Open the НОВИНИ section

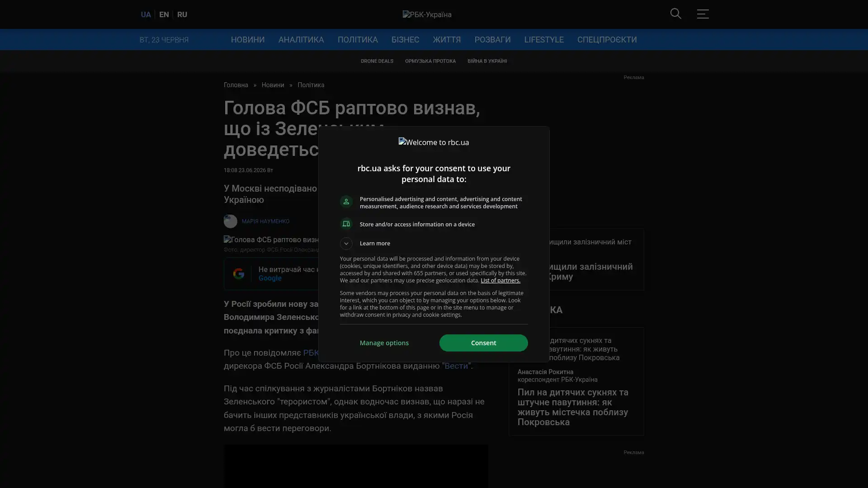(x=248, y=40)
